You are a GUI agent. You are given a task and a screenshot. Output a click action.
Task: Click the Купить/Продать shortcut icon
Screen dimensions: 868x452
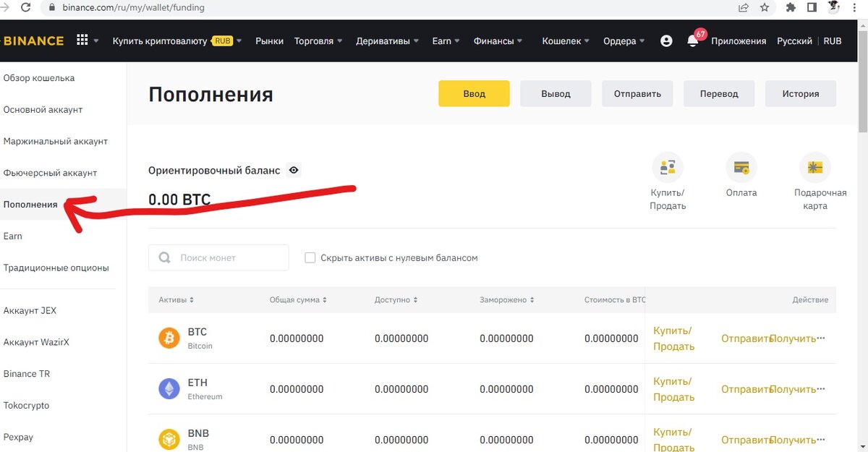668,167
